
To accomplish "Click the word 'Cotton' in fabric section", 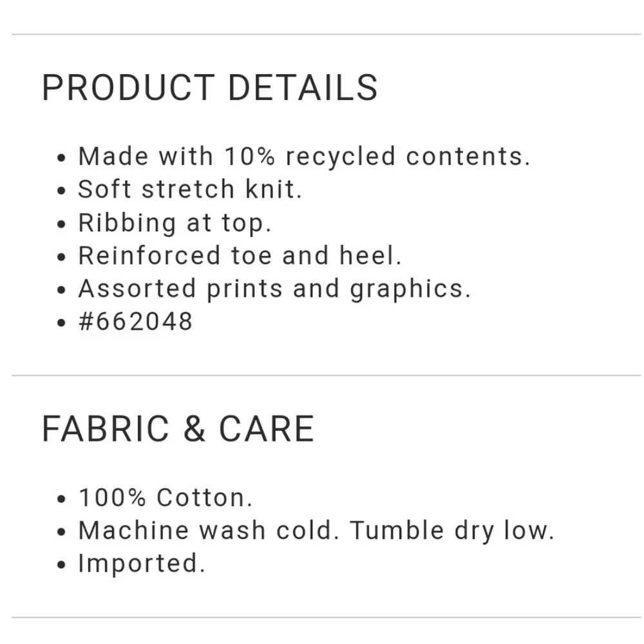I will (205, 497).
